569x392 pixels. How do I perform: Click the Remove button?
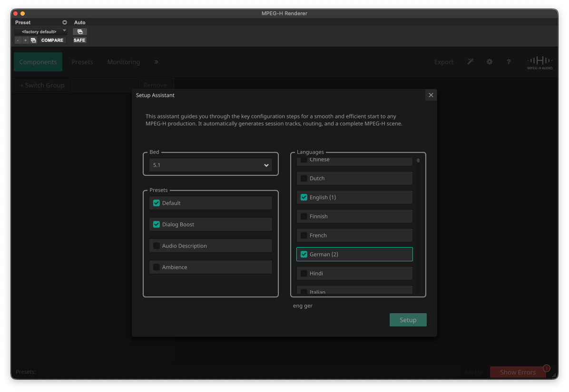coord(155,85)
